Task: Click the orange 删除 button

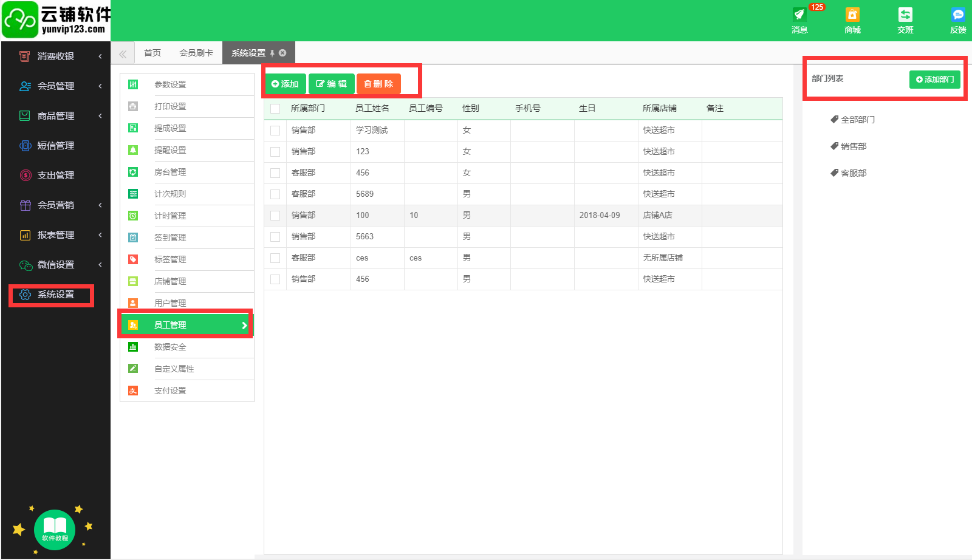Action: click(x=379, y=84)
